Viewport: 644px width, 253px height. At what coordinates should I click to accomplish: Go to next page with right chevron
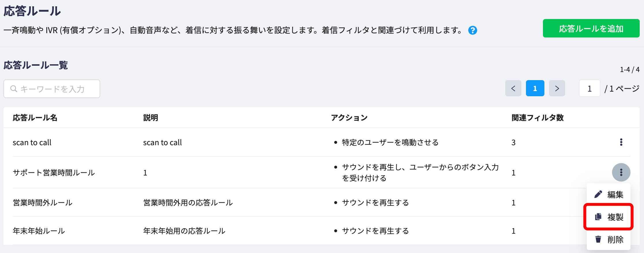(x=557, y=88)
